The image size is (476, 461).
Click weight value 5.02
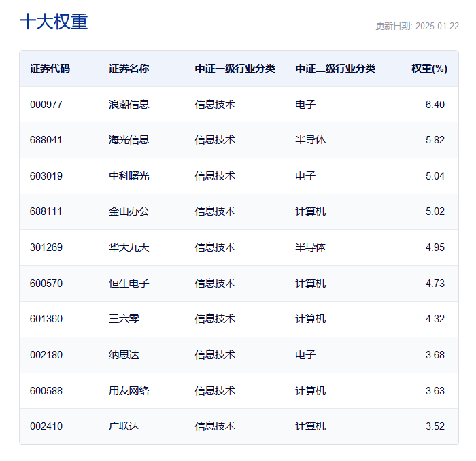click(x=435, y=211)
